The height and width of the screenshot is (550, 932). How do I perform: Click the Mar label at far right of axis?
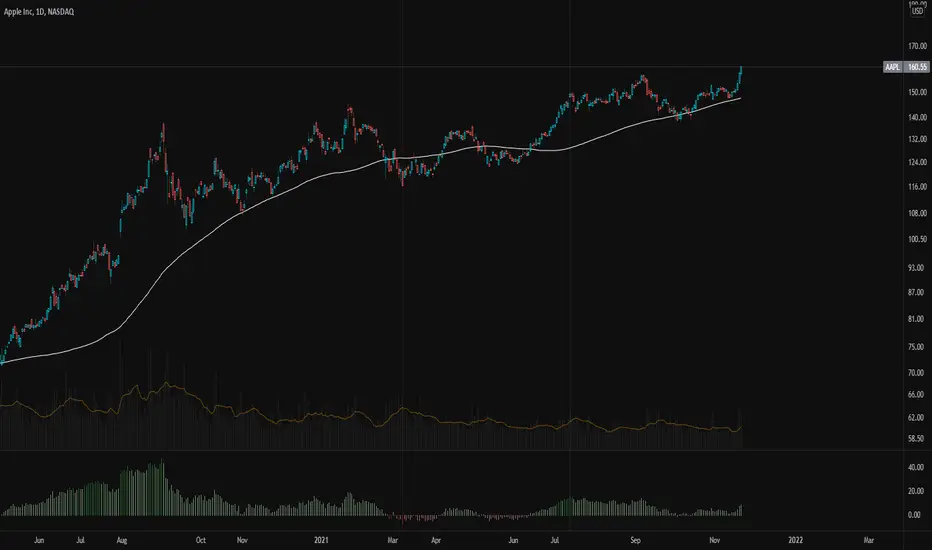[x=868, y=540]
